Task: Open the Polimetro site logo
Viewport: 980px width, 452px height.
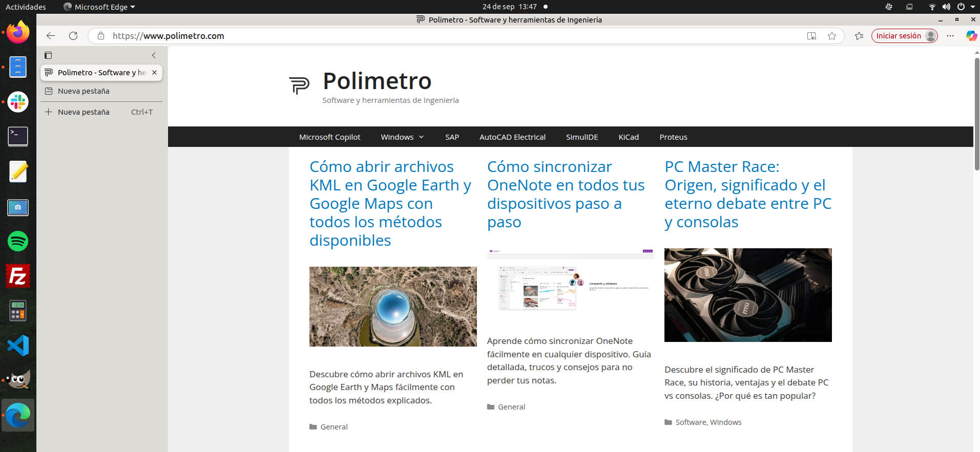Action: click(x=299, y=85)
